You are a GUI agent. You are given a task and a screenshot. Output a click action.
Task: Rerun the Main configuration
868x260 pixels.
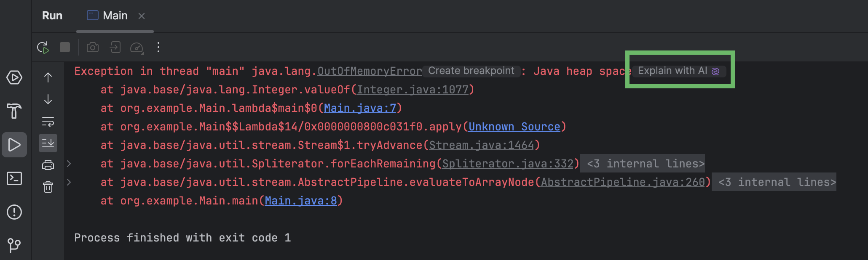[x=43, y=48]
